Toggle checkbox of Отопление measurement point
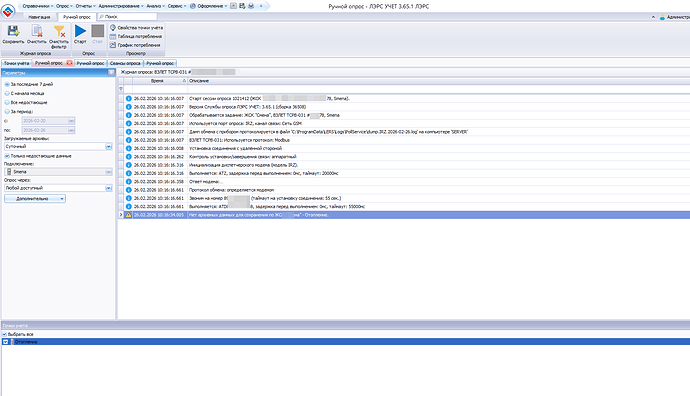This screenshot has width=690, height=396. tap(5, 342)
